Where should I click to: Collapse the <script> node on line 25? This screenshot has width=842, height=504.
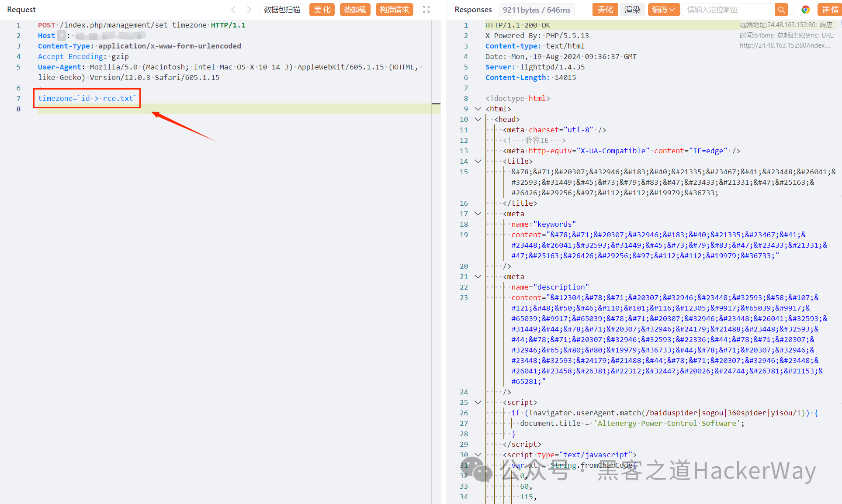click(x=478, y=402)
